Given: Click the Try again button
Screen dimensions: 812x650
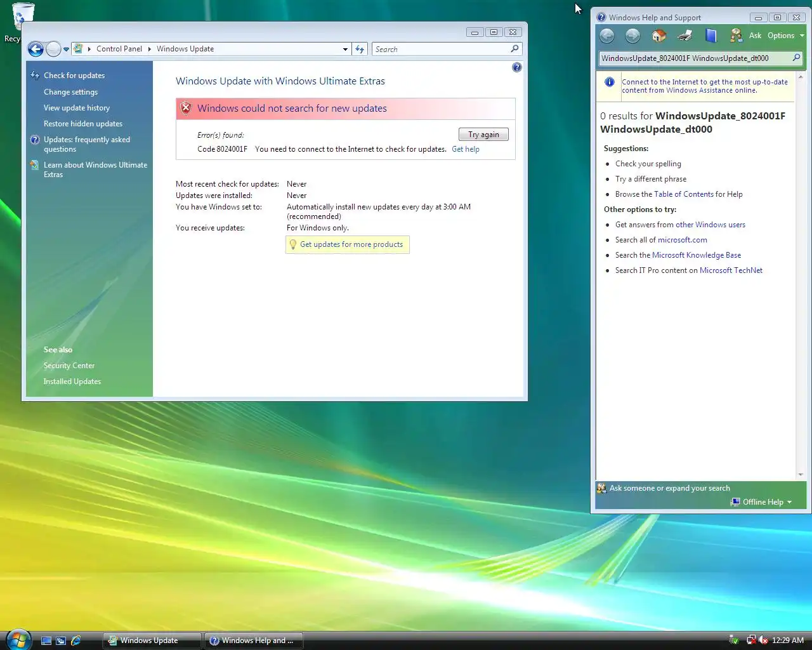Looking at the screenshot, I should (x=483, y=135).
